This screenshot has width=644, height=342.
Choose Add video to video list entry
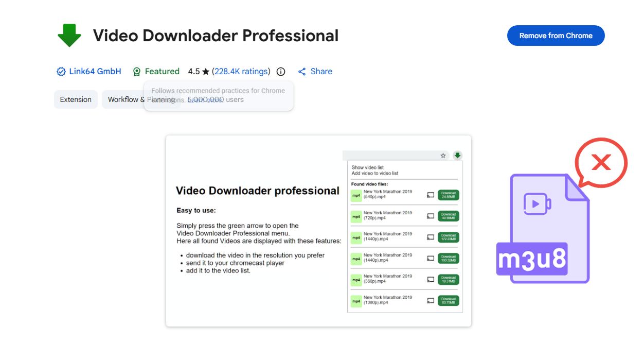tap(375, 173)
